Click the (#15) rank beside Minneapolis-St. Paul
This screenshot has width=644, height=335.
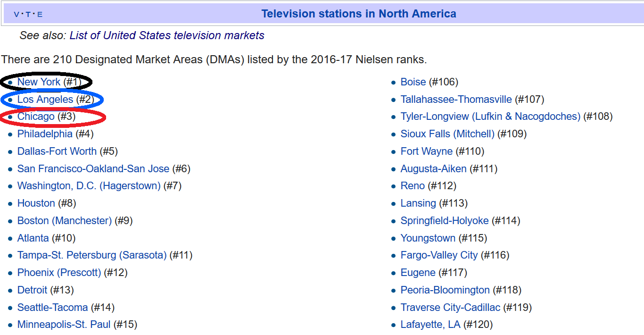click(x=125, y=325)
